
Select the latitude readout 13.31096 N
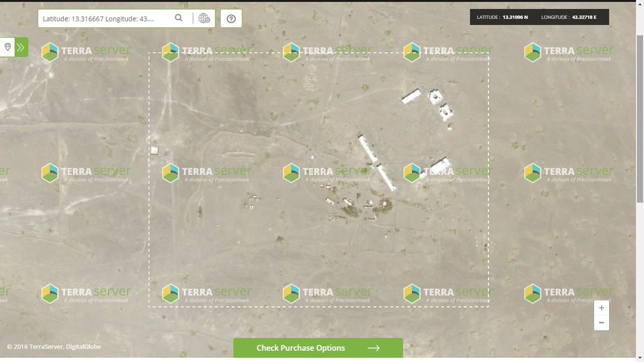(515, 17)
